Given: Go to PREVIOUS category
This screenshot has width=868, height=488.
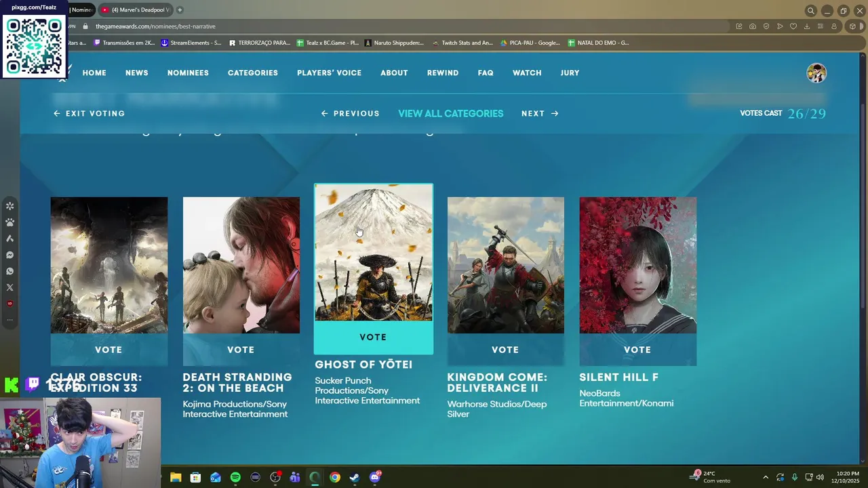Looking at the screenshot, I should [x=351, y=114].
